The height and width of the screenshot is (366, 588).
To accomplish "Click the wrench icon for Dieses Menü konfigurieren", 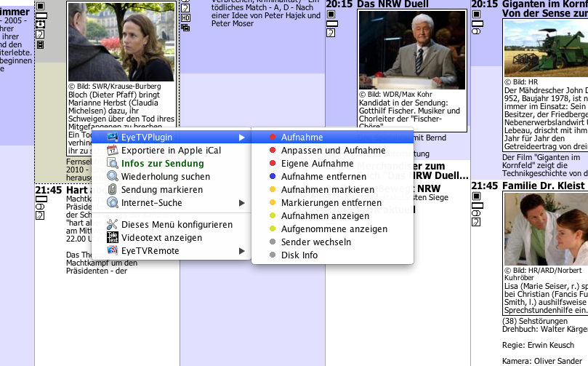I will (112, 225).
